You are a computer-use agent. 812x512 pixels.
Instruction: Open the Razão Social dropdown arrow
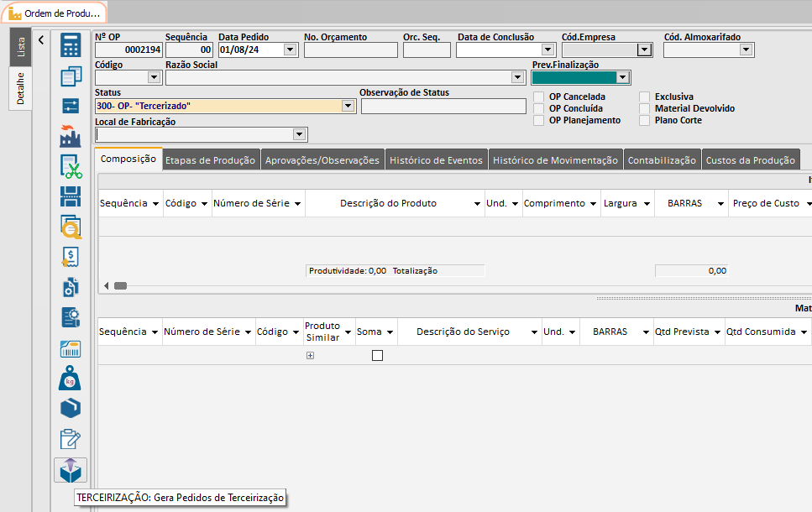click(x=517, y=78)
